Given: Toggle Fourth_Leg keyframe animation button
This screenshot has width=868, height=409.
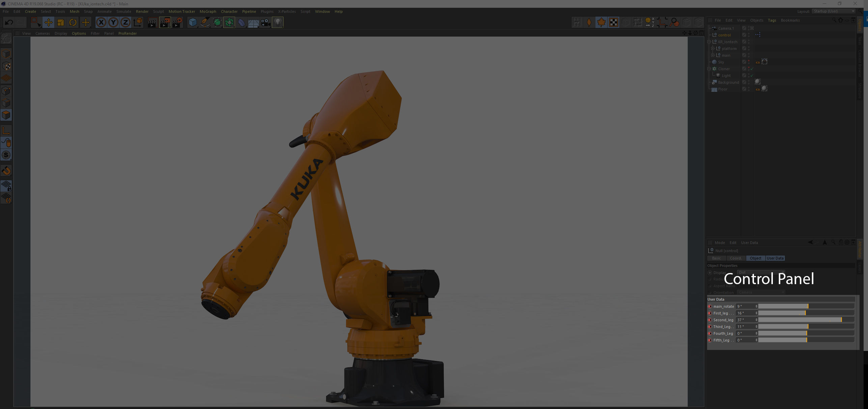Looking at the screenshot, I should (710, 333).
